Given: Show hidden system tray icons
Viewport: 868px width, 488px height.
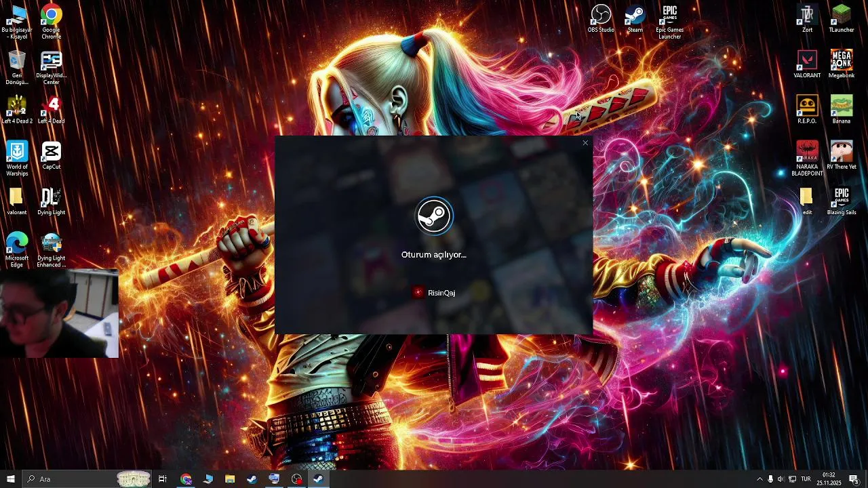Looking at the screenshot, I should point(759,479).
